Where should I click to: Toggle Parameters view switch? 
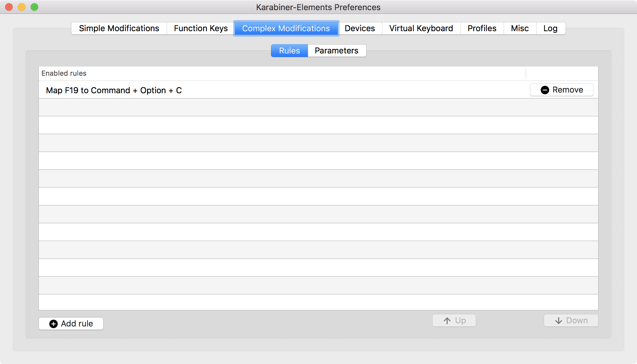click(x=336, y=50)
